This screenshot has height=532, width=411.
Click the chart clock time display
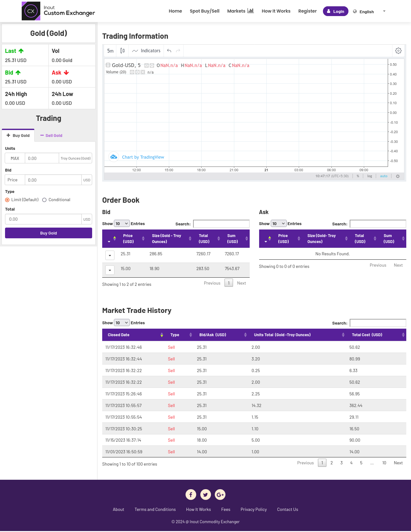tap(332, 176)
